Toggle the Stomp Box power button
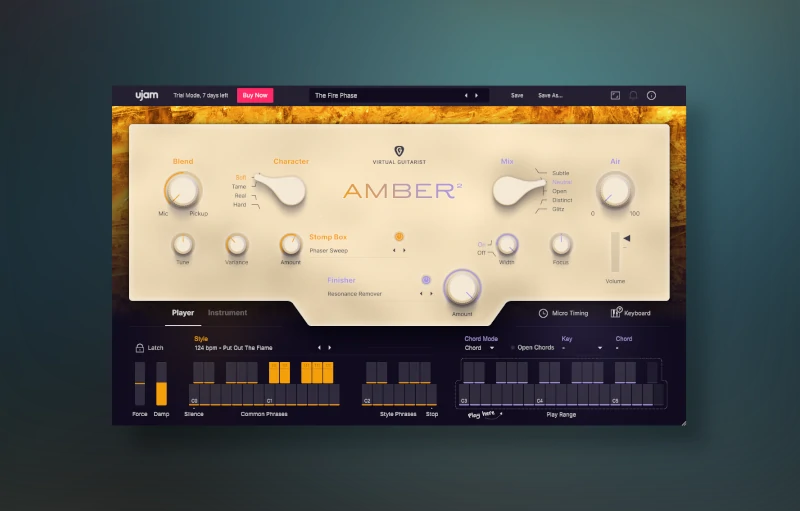Image resolution: width=800 pixels, height=511 pixels. coord(399,237)
